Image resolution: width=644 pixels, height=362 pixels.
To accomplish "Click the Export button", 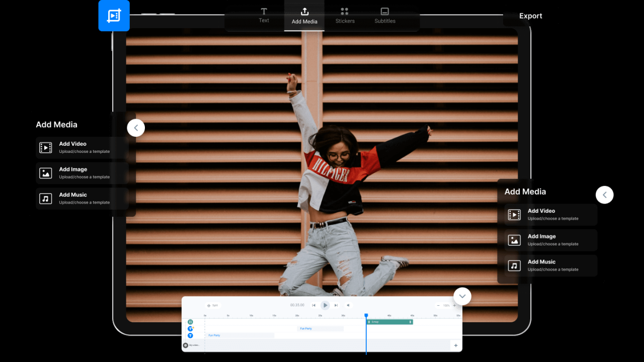I will (x=531, y=16).
